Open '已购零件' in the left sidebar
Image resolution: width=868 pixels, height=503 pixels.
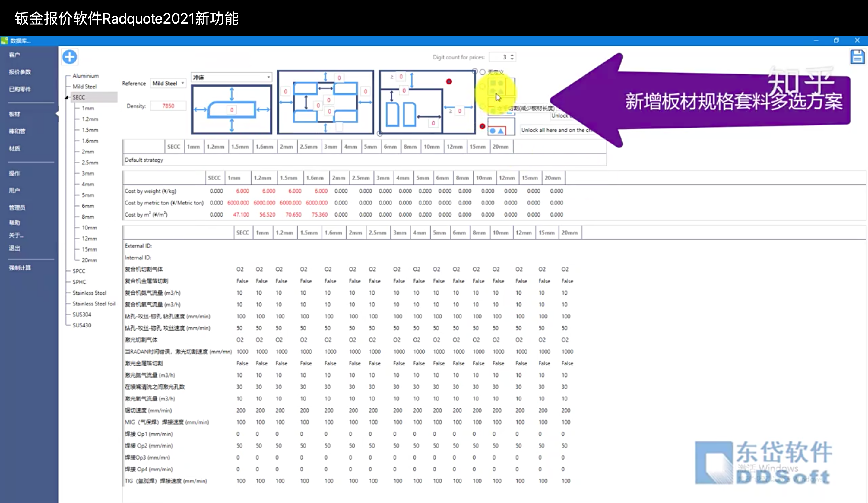click(x=20, y=90)
